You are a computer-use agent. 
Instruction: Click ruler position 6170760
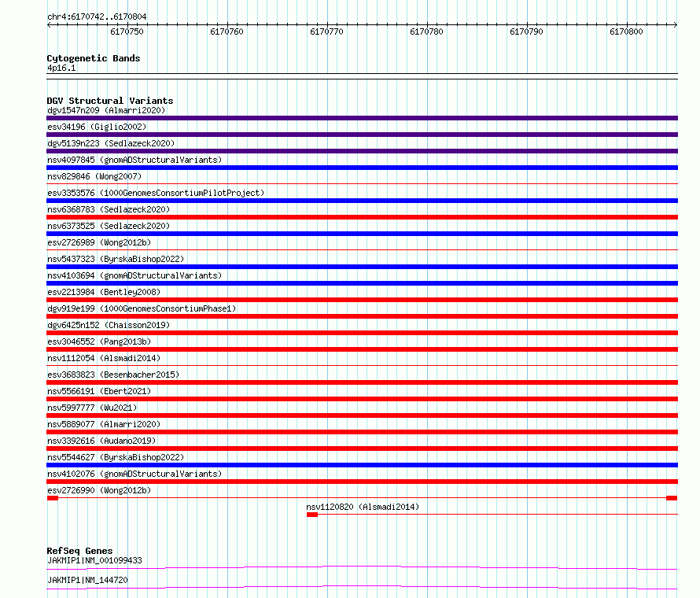click(227, 31)
